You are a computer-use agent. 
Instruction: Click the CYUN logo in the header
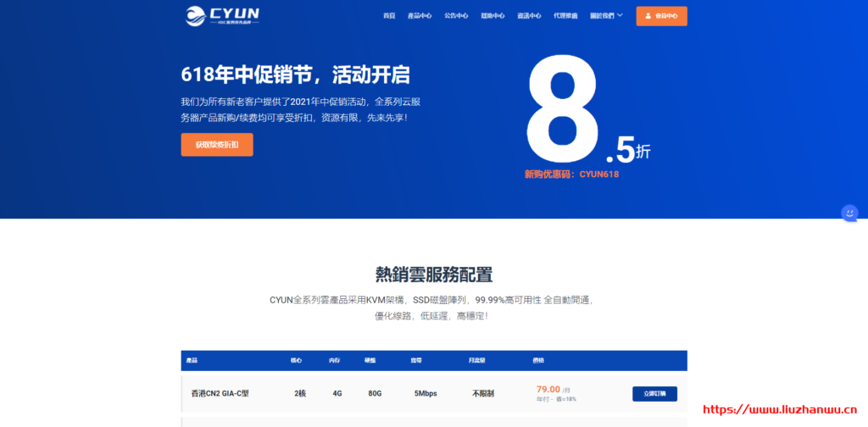223,15
